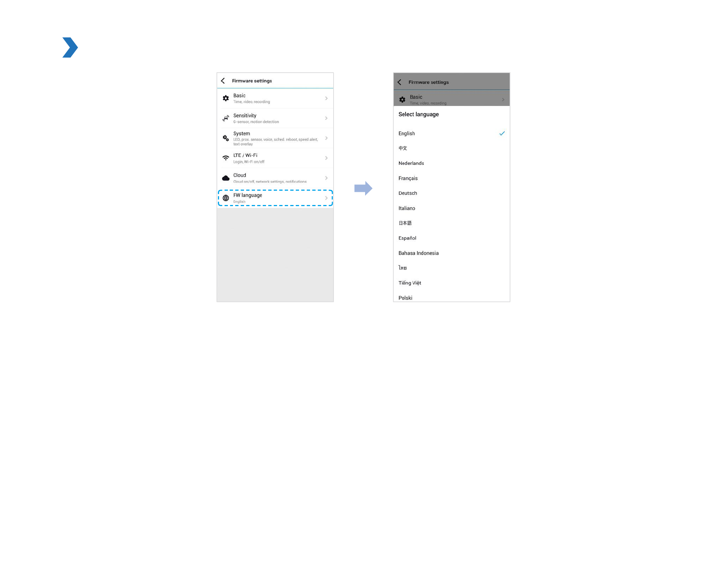Select English language option

(x=452, y=133)
